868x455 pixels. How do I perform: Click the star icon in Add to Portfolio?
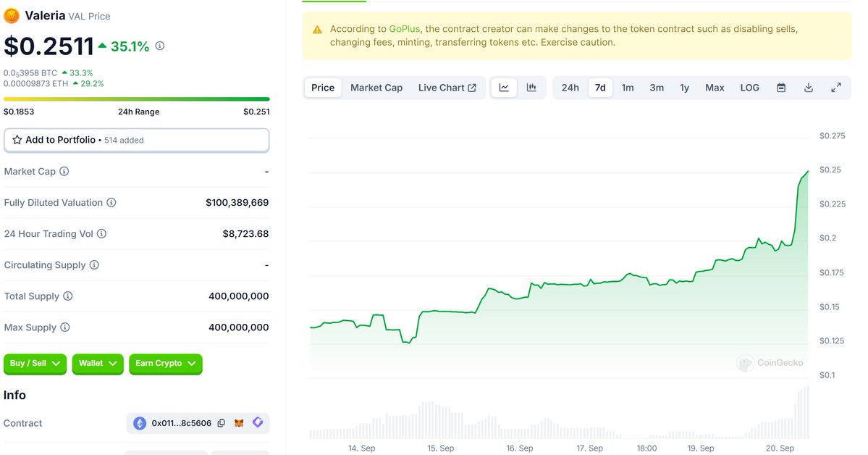(x=17, y=140)
